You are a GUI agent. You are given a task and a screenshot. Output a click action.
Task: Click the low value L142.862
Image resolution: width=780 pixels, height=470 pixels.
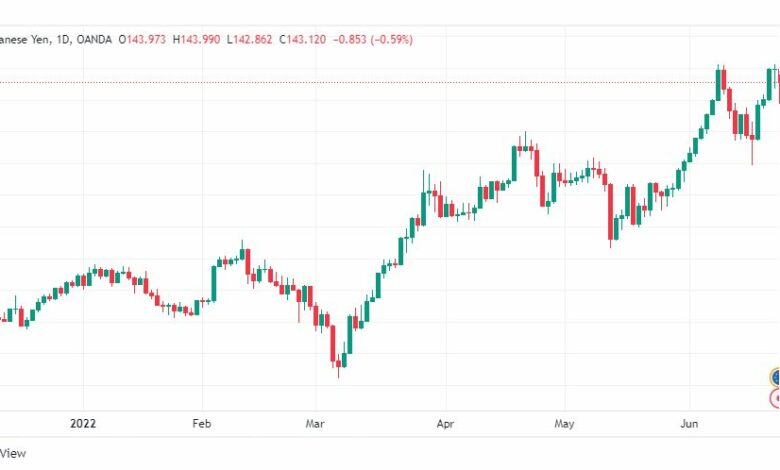coord(250,39)
